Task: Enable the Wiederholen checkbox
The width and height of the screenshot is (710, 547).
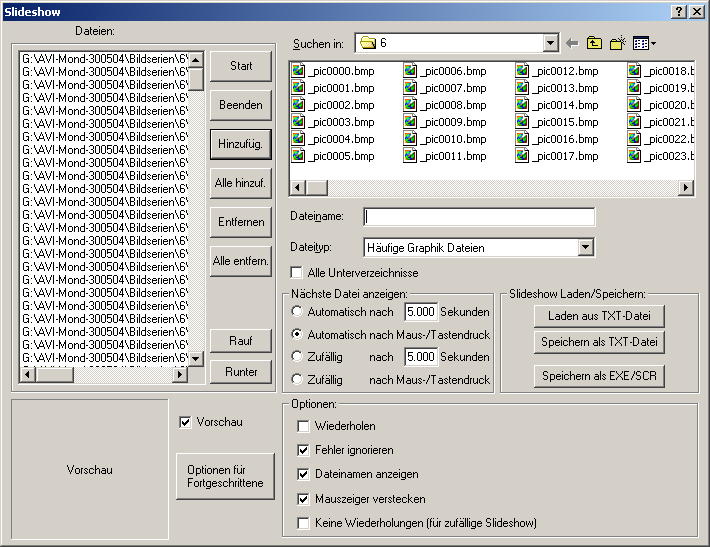Action: [304, 427]
